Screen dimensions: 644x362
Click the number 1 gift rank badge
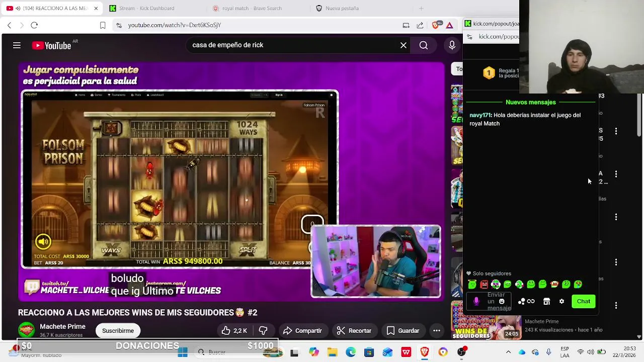[x=489, y=73]
